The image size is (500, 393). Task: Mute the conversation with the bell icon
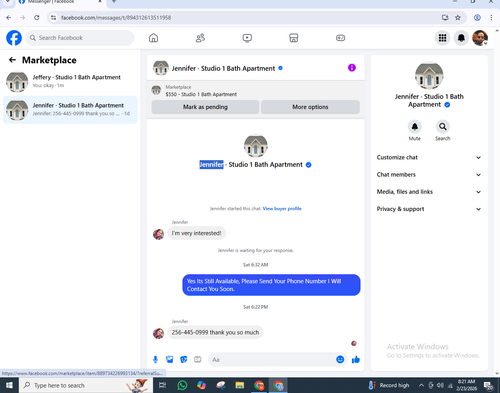tap(415, 127)
